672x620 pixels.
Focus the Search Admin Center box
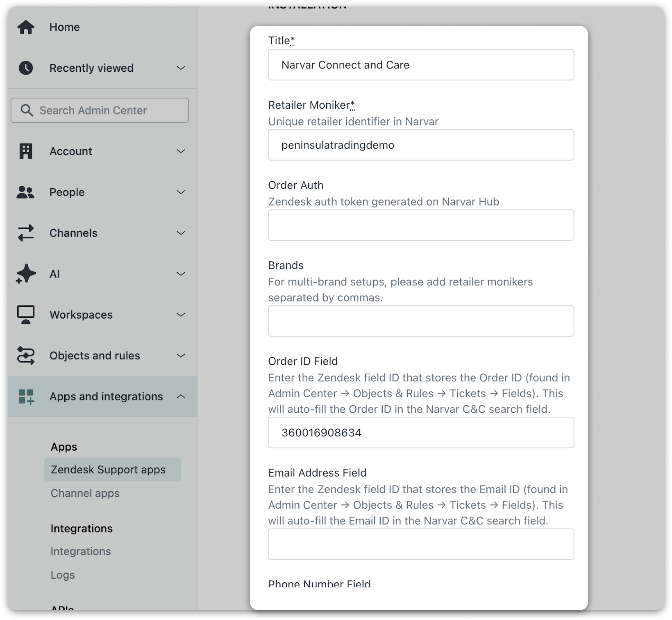click(x=100, y=110)
